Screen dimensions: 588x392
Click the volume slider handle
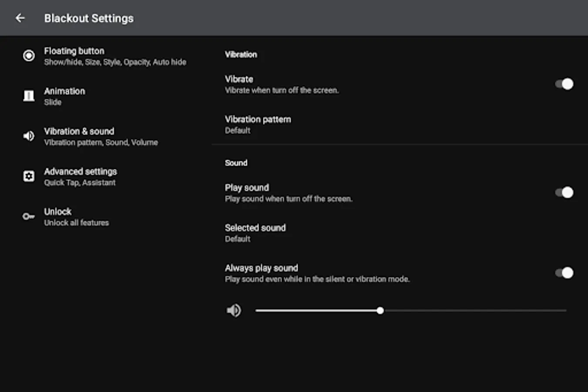380,311
